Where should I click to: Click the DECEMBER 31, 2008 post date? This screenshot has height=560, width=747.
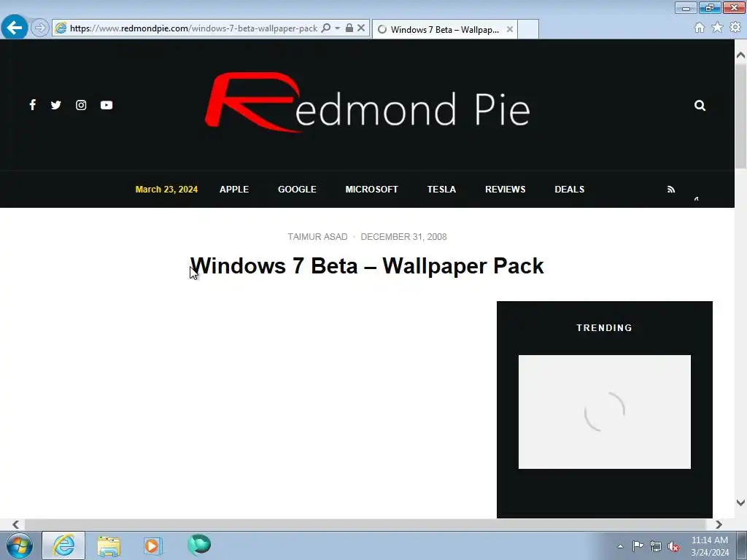[403, 237]
